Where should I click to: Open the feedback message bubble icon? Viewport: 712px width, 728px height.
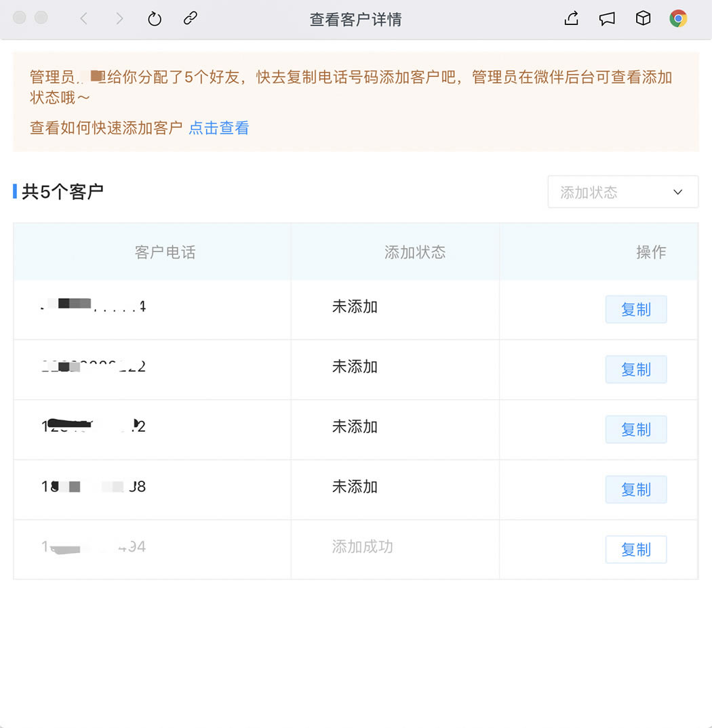click(x=607, y=18)
